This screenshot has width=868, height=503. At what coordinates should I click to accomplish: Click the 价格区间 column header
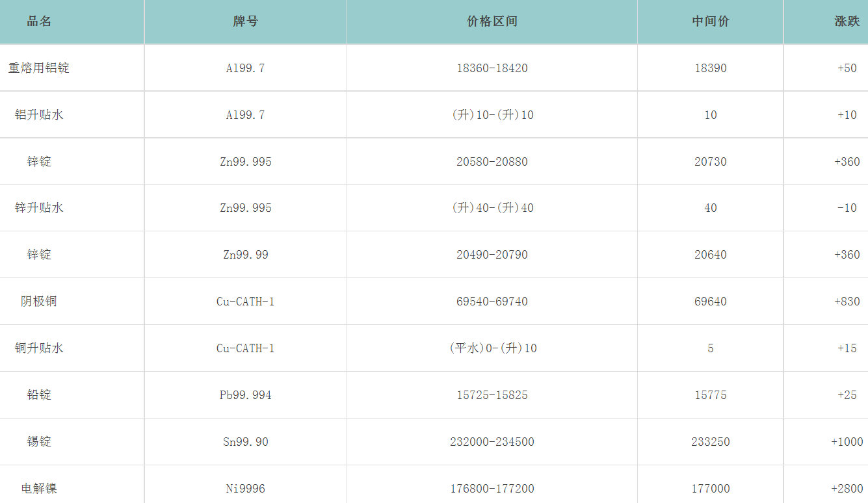(x=492, y=21)
